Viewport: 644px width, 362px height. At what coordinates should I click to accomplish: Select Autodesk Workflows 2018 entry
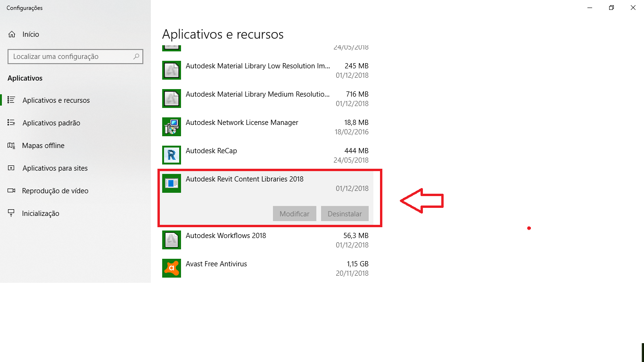pos(226,236)
